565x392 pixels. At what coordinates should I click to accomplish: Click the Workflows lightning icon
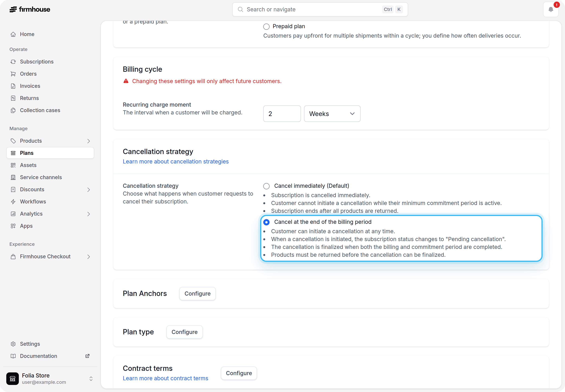pos(13,202)
